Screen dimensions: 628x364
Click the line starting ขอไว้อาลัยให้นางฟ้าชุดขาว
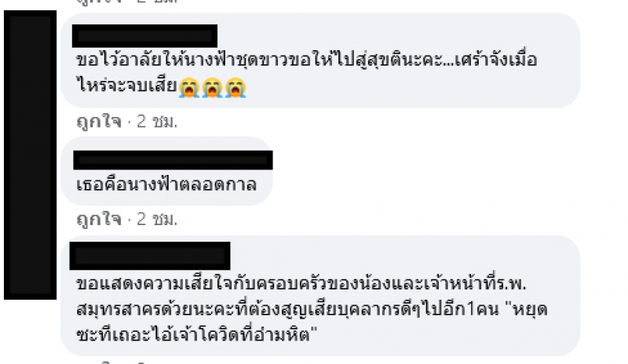pyautogui.click(x=306, y=60)
